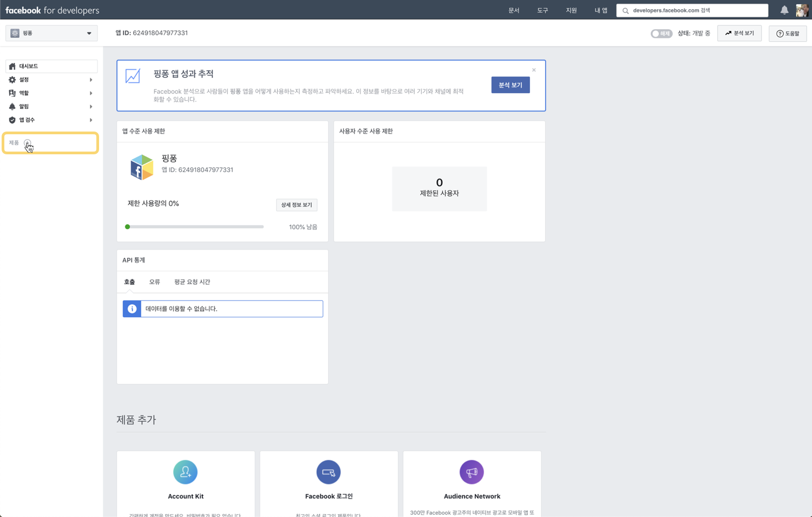Viewport: 812px width, 517px height.
Task: Open the 내 앱 top menu
Action: 601,10
